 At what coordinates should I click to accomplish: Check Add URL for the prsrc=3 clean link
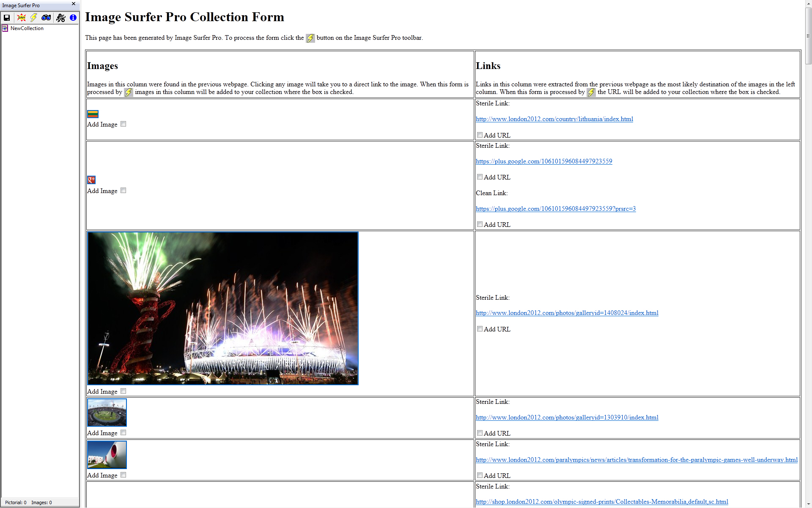coord(480,224)
